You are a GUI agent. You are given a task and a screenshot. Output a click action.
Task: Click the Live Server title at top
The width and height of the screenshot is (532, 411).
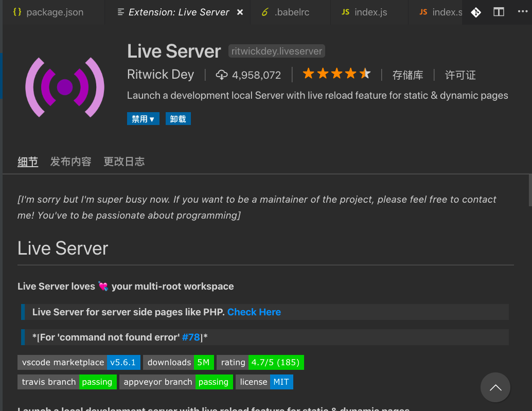click(x=174, y=51)
